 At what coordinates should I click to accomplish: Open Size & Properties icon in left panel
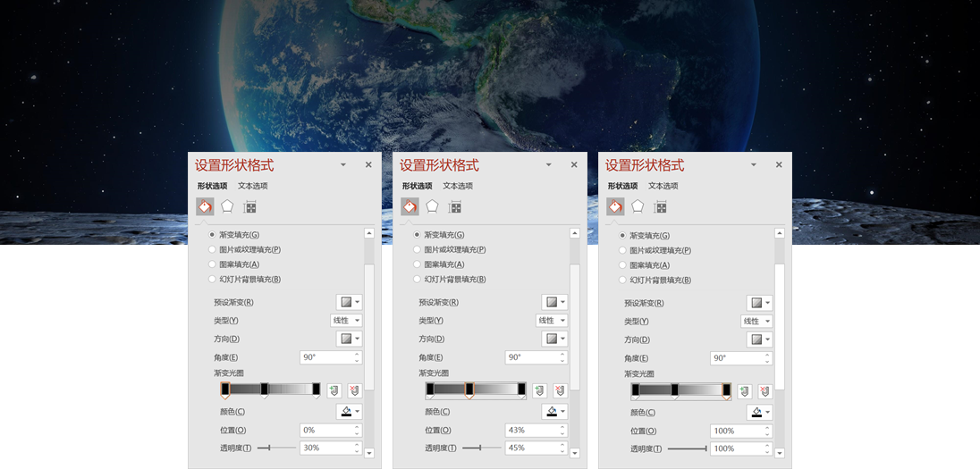pos(250,206)
